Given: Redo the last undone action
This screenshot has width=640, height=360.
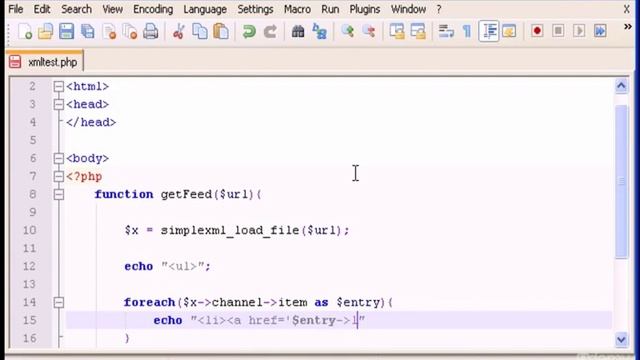Looking at the screenshot, I should 270,31.
